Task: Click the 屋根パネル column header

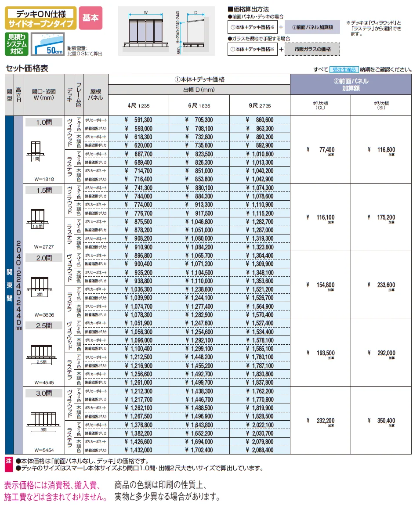Action: 96,95
